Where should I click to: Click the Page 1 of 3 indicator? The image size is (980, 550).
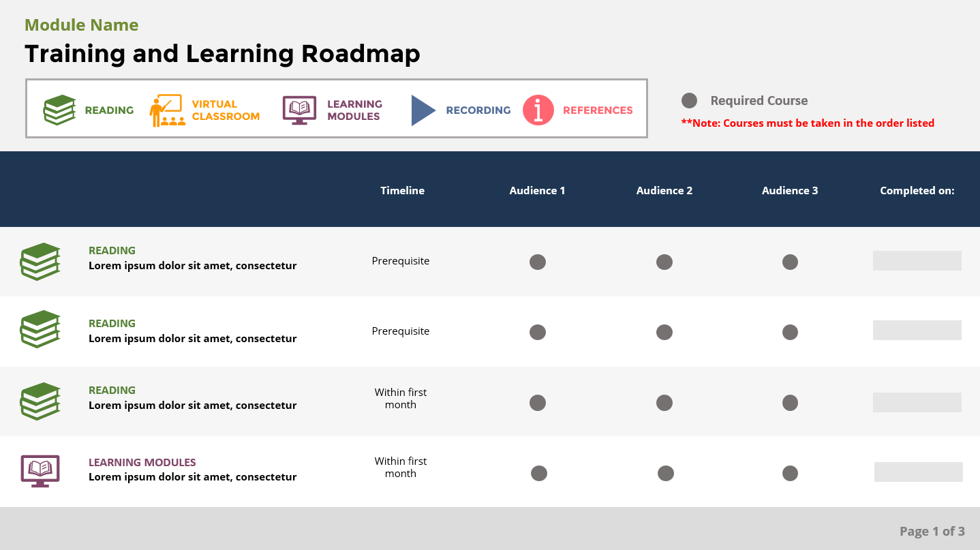(x=932, y=531)
